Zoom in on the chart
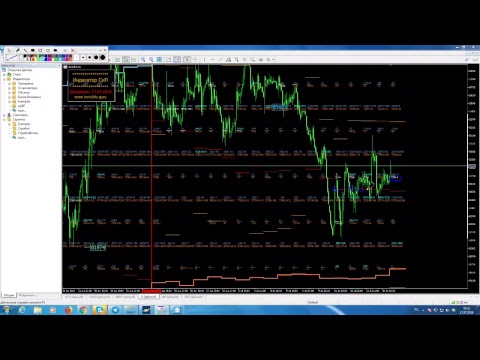 [x=143, y=59]
